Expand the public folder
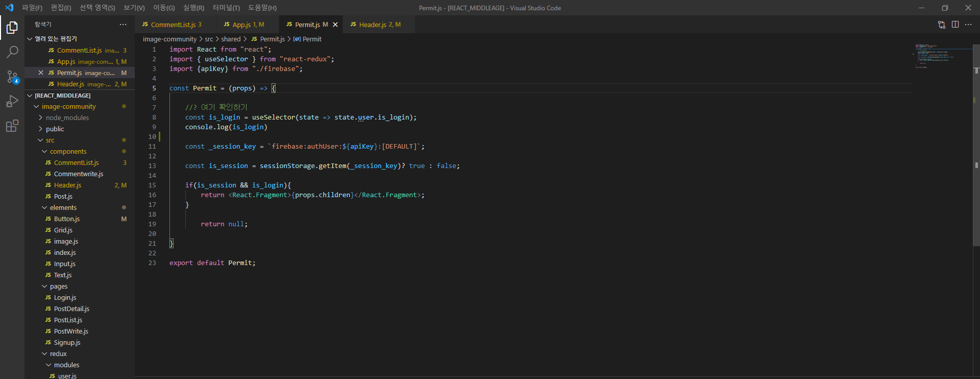The width and height of the screenshot is (980, 379). click(x=80, y=129)
